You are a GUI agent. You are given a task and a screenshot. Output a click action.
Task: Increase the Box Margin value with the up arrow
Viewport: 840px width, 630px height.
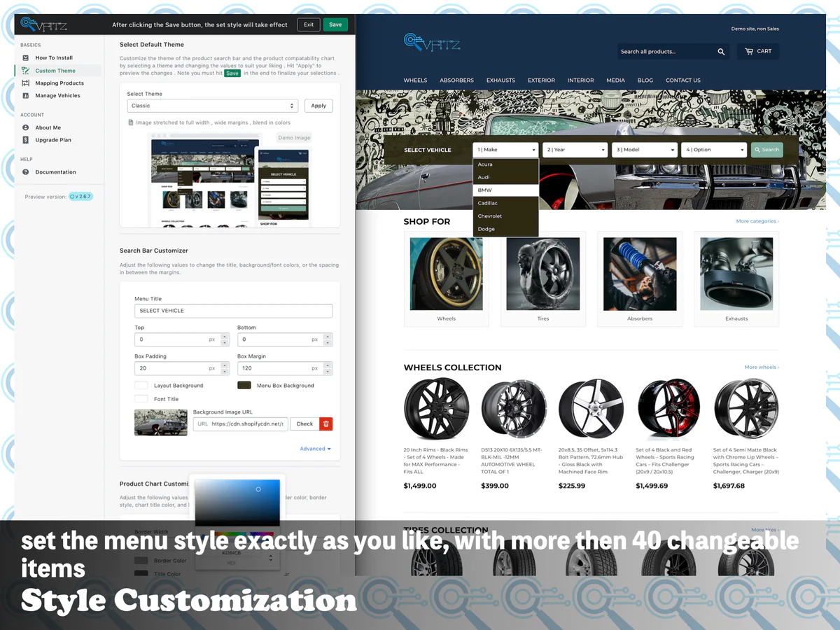(328, 365)
